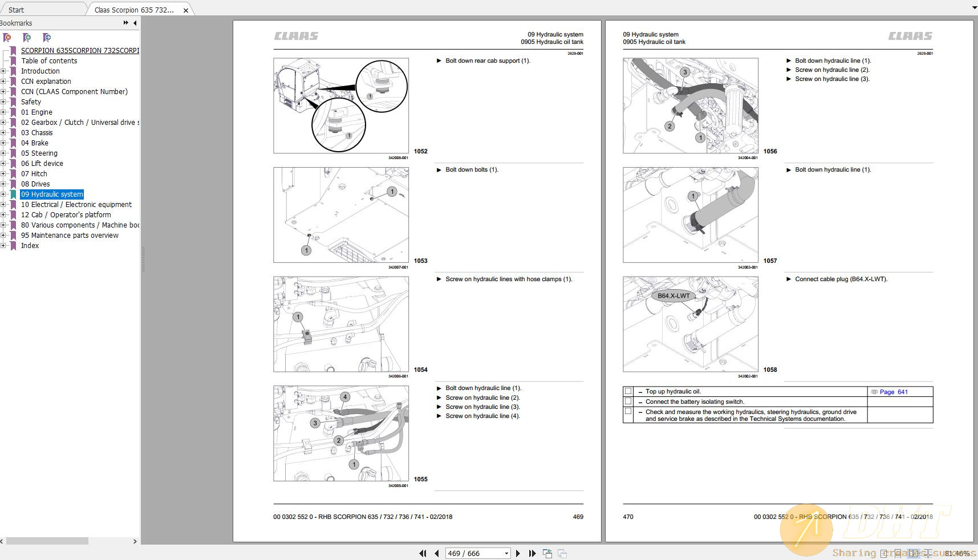978x560 pixels.
Task: Click the 81.46% zoom level indicator
Action: pos(957,553)
